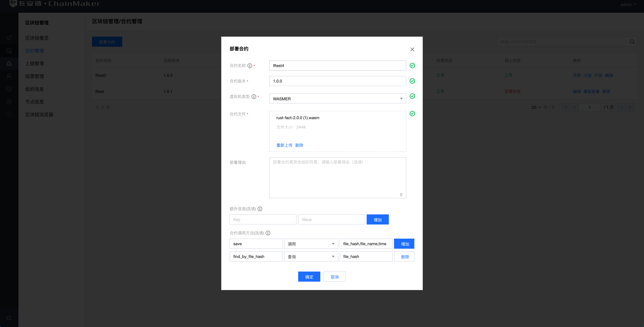
Task: Open the WASMER virtual machine type dropdown
Action: click(337, 99)
